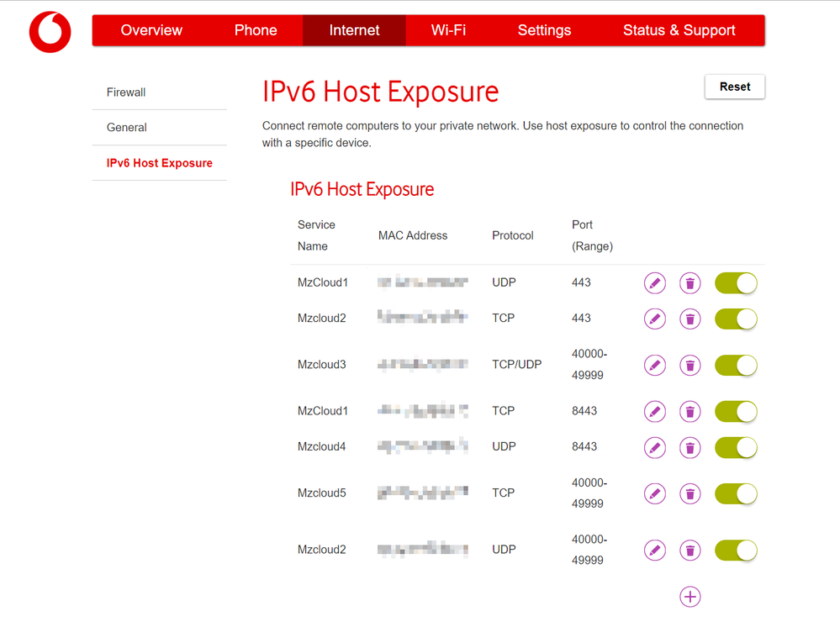The height and width of the screenshot is (622, 840).
Task: Edit the bottom Mzcloud2 UDP rule
Action: [654, 550]
